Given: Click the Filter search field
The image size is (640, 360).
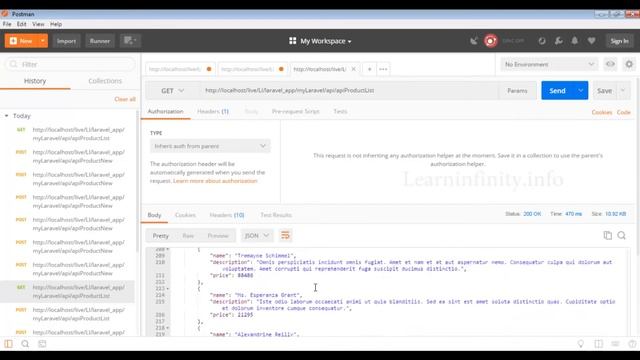Looking at the screenshot, I should [70, 64].
